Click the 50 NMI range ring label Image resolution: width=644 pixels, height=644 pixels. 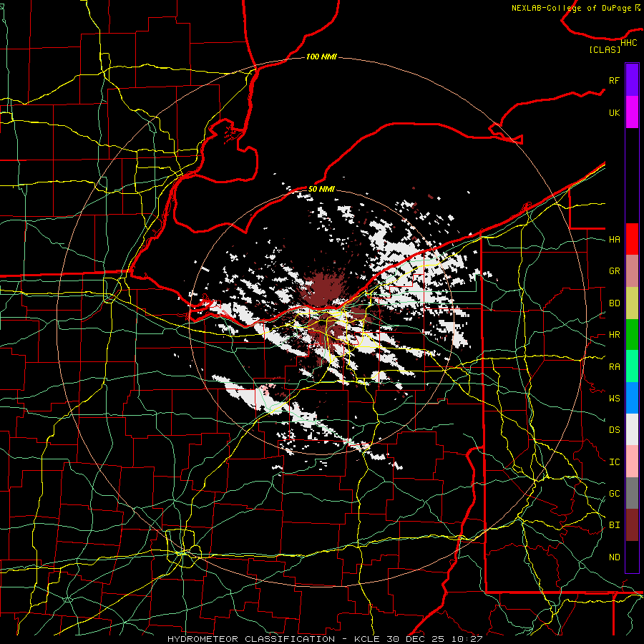321,189
